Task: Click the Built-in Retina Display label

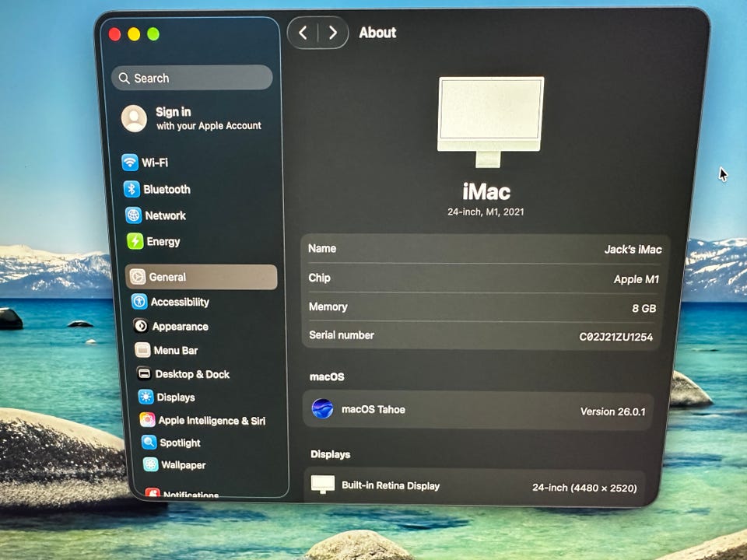Action: point(391,485)
